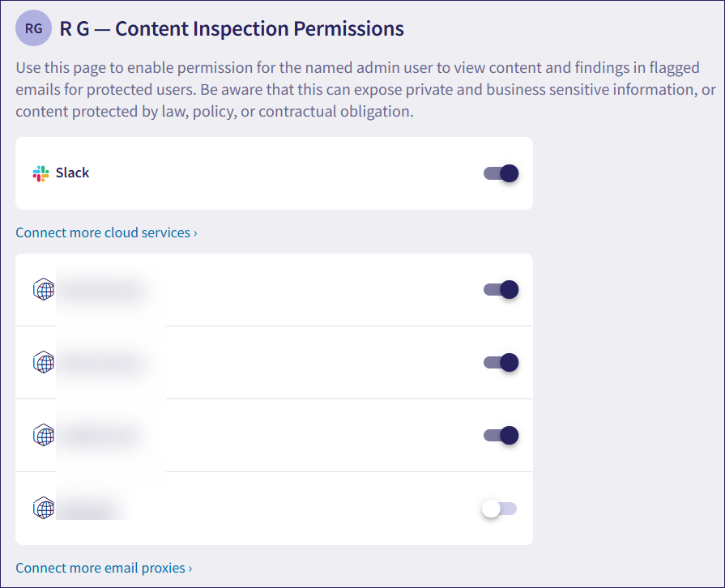Click the second email proxy globe icon
The height and width of the screenshot is (588, 725).
point(44,363)
